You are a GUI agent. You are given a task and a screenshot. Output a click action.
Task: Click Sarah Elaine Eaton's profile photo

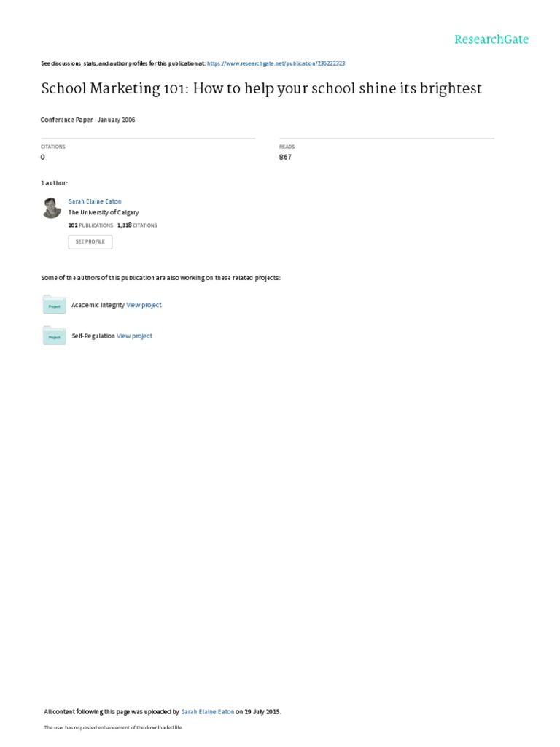[52, 208]
